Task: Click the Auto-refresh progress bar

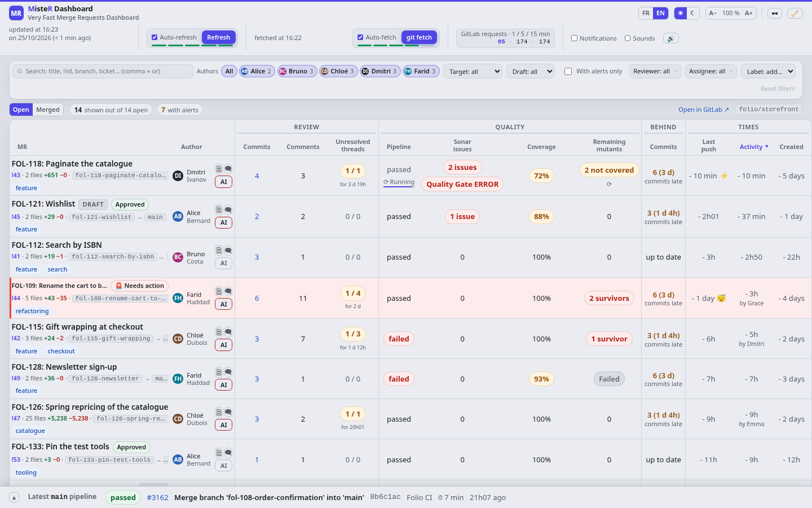Action: pos(191,46)
